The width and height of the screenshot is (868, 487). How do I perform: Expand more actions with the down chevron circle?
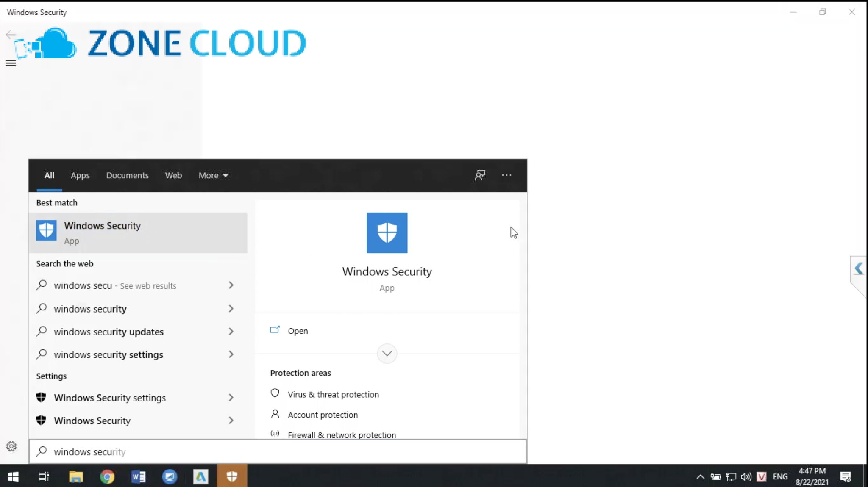(387, 353)
